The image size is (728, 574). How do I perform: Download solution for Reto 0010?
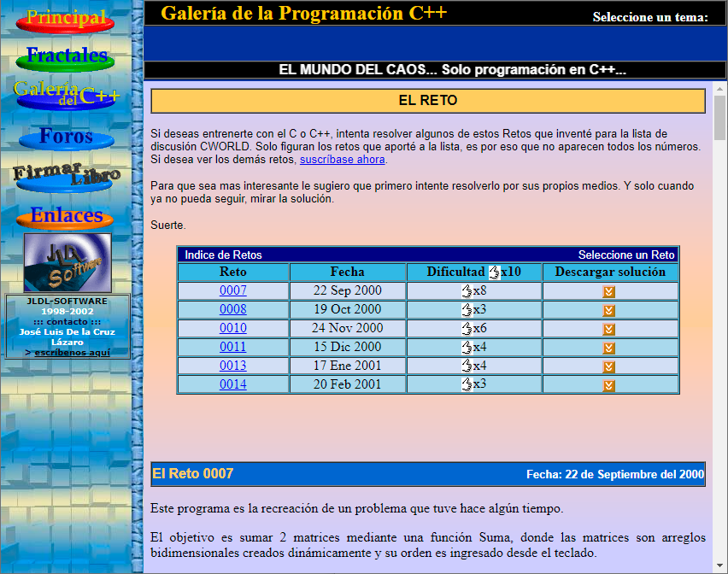[609, 329]
